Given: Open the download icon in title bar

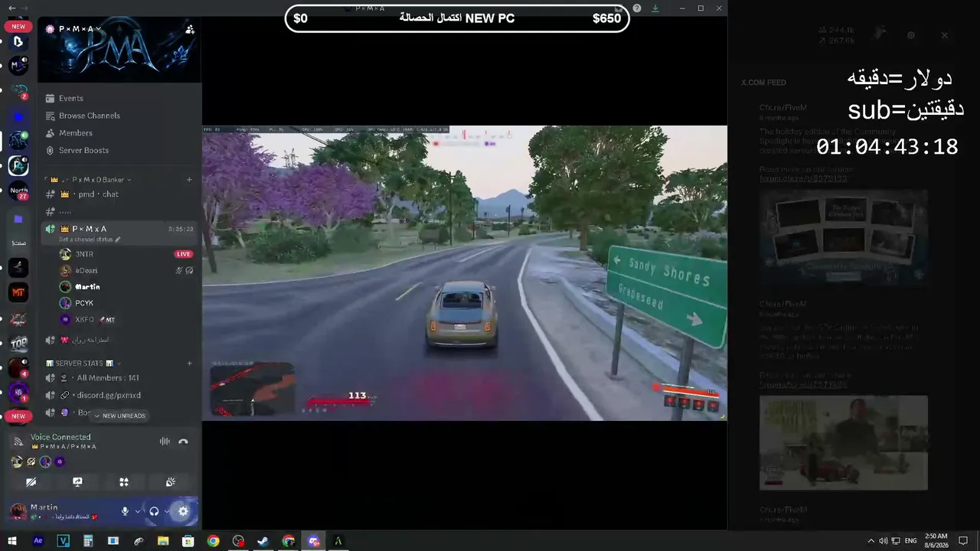Looking at the screenshot, I should [x=655, y=8].
